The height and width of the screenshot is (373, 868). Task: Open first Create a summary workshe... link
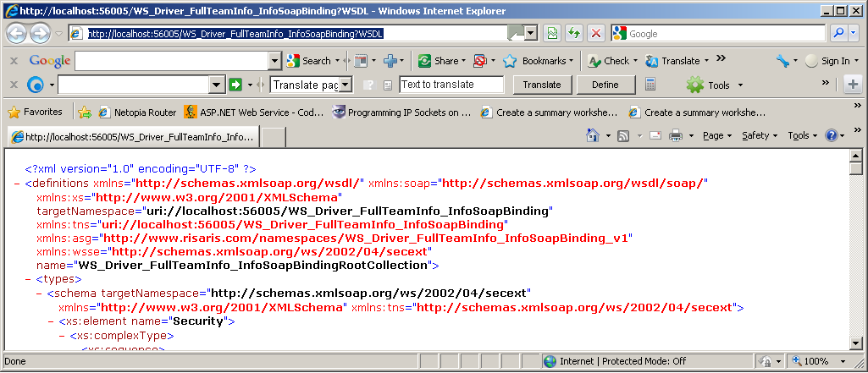pos(549,112)
